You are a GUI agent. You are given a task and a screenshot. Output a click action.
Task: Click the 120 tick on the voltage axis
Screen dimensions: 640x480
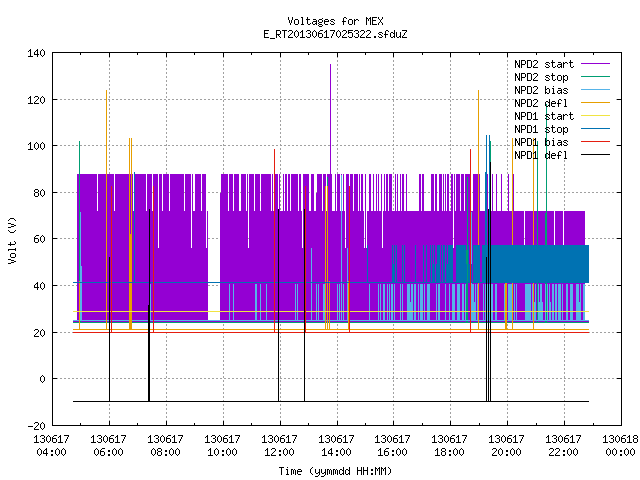coord(36,100)
